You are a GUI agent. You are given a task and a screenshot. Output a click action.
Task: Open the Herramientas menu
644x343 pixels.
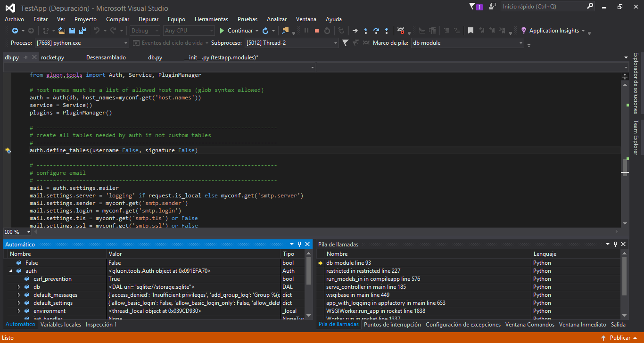coord(211,19)
